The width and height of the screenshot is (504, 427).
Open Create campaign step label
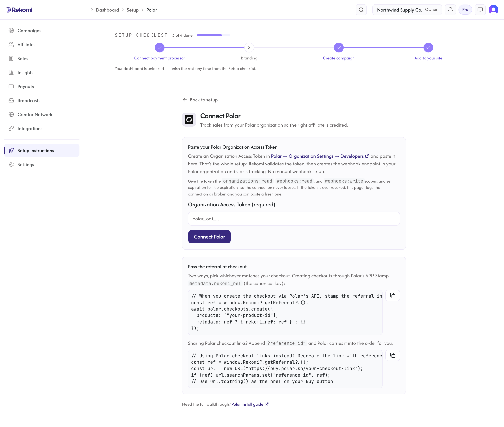339,58
